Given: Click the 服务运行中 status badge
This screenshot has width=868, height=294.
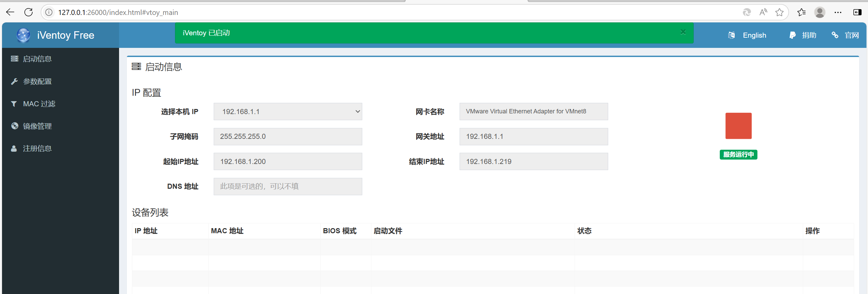Looking at the screenshot, I should (738, 154).
